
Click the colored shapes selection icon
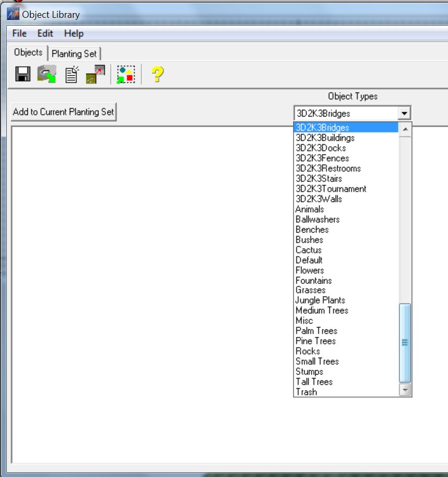point(126,74)
